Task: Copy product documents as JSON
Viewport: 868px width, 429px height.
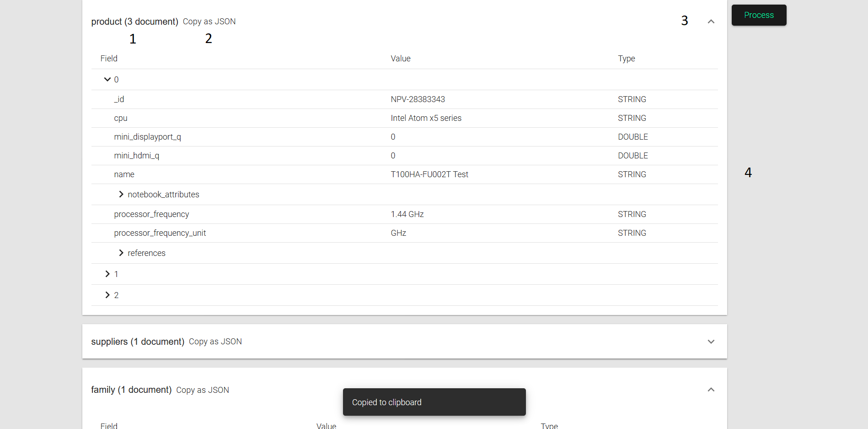Action: [209, 22]
